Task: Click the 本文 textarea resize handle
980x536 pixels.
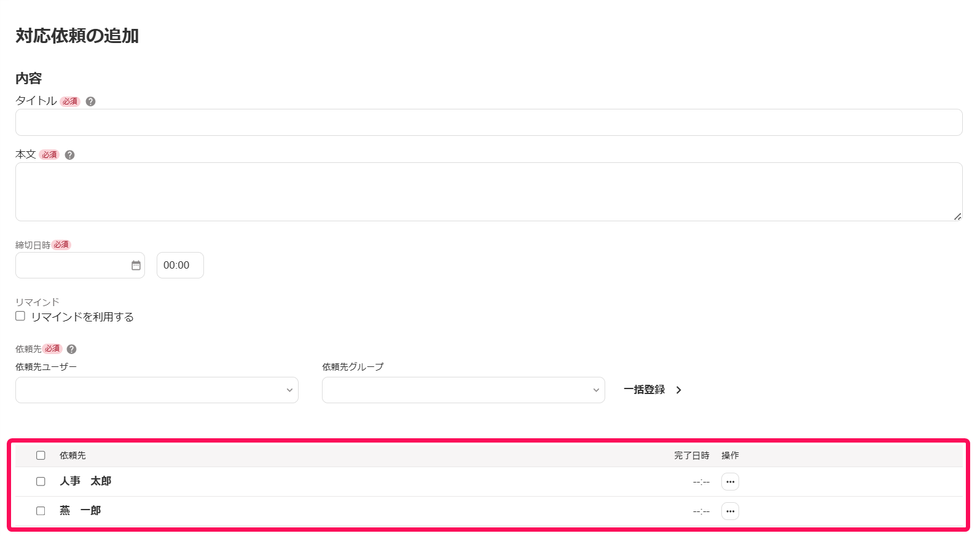Action: click(x=957, y=216)
